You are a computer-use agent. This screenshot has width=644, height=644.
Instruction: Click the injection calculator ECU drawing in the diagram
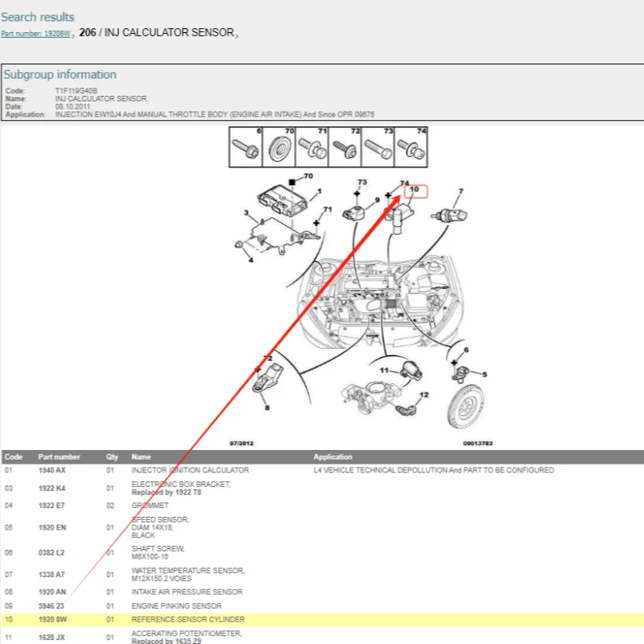point(282,200)
